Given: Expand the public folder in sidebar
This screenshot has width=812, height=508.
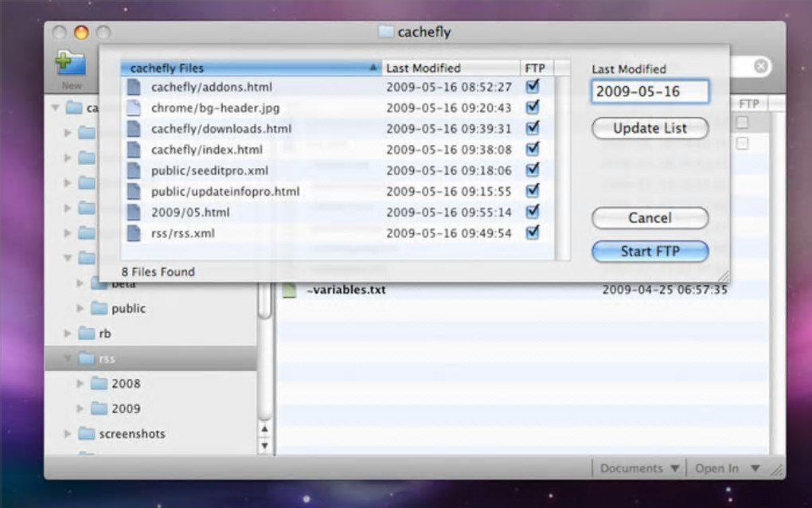Looking at the screenshot, I should 80,309.
